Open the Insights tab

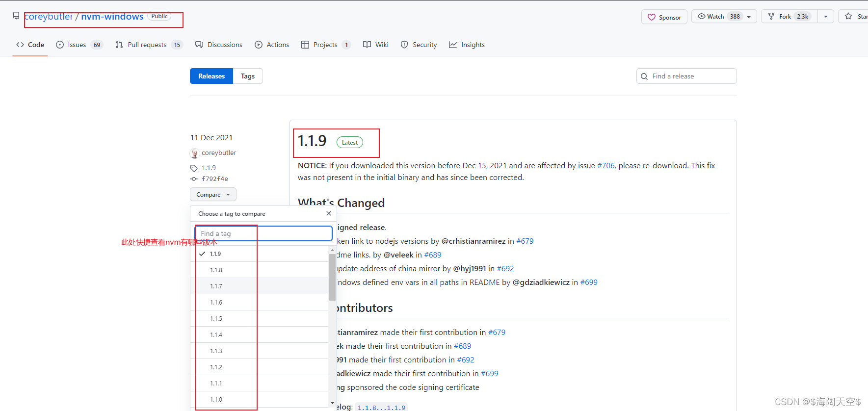click(x=467, y=45)
